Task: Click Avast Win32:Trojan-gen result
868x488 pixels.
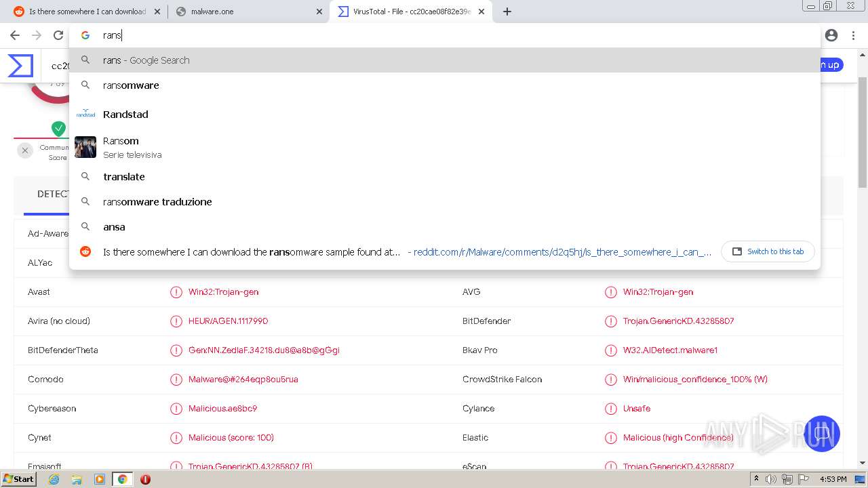Action: [223, 292]
